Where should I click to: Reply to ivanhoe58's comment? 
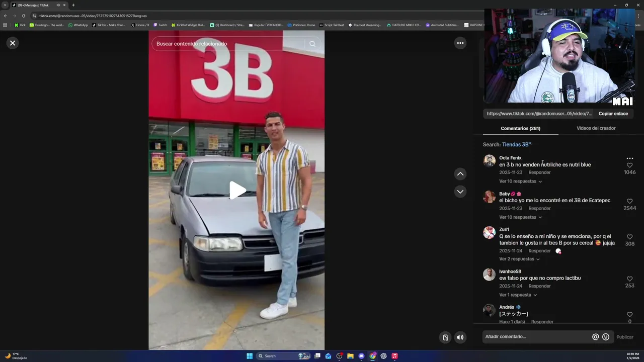(539, 286)
